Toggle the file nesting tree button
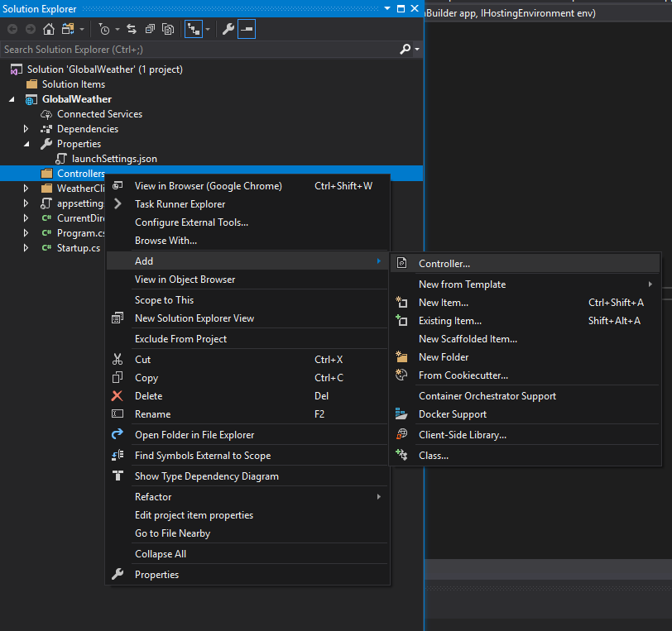The height and width of the screenshot is (631, 672). (194, 29)
